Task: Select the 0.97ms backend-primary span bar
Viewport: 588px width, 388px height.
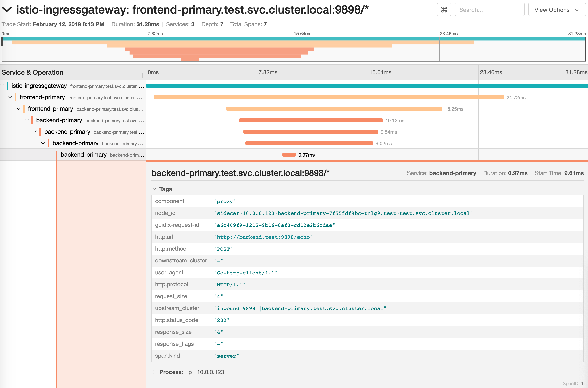Action: pyautogui.click(x=289, y=155)
